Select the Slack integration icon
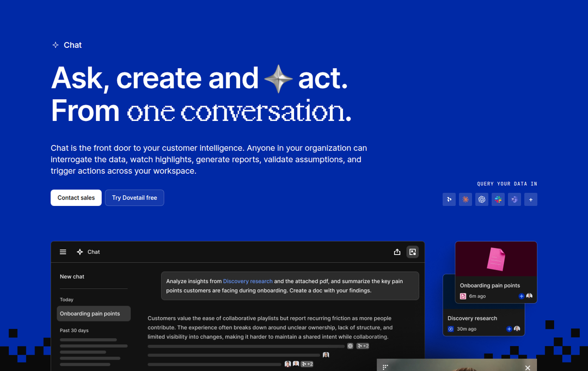 click(498, 199)
